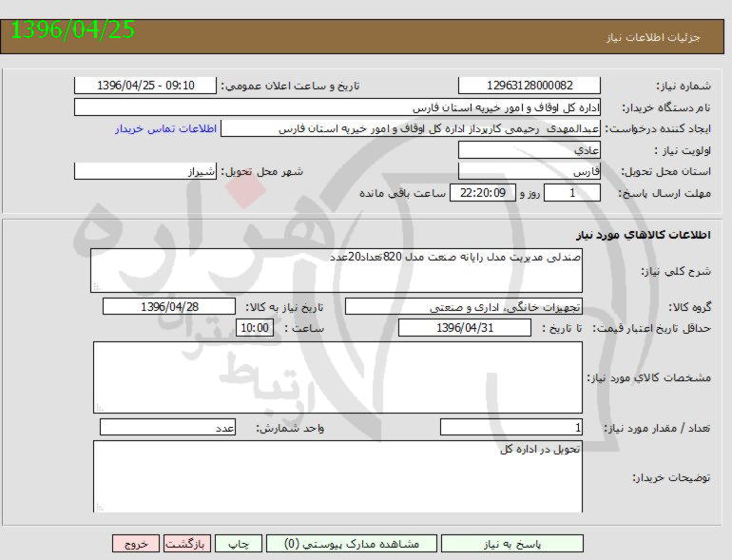Click the اطلاعات کالاهای مورد نیاز section heading

tap(644, 235)
